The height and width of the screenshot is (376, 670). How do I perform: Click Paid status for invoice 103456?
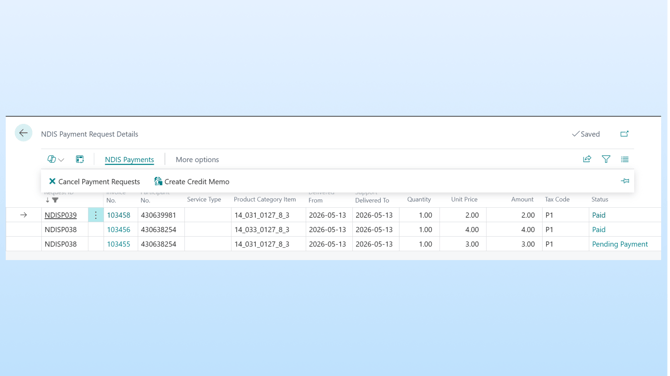599,229
